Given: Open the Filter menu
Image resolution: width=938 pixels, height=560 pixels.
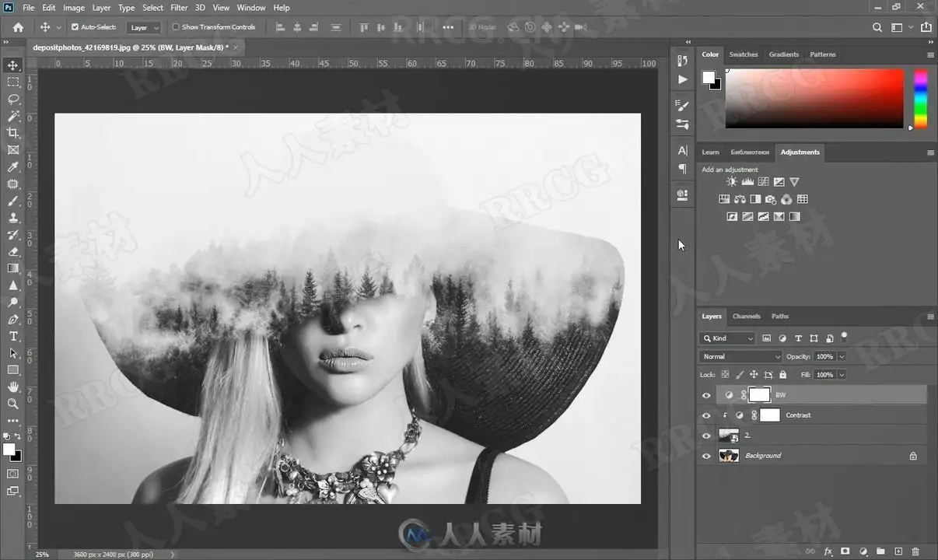Looking at the screenshot, I should coord(179,8).
